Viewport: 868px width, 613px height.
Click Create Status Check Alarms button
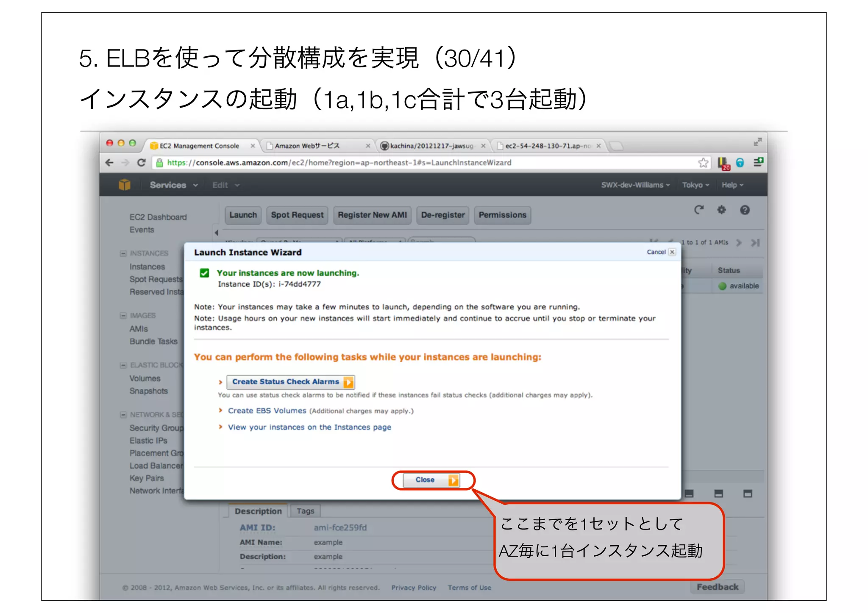(290, 382)
